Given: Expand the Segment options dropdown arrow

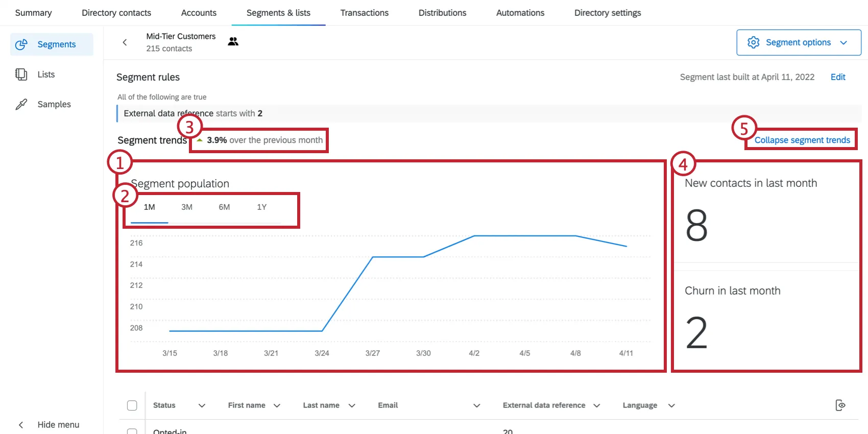Looking at the screenshot, I should pyautogui.click(x=843, y=43).
